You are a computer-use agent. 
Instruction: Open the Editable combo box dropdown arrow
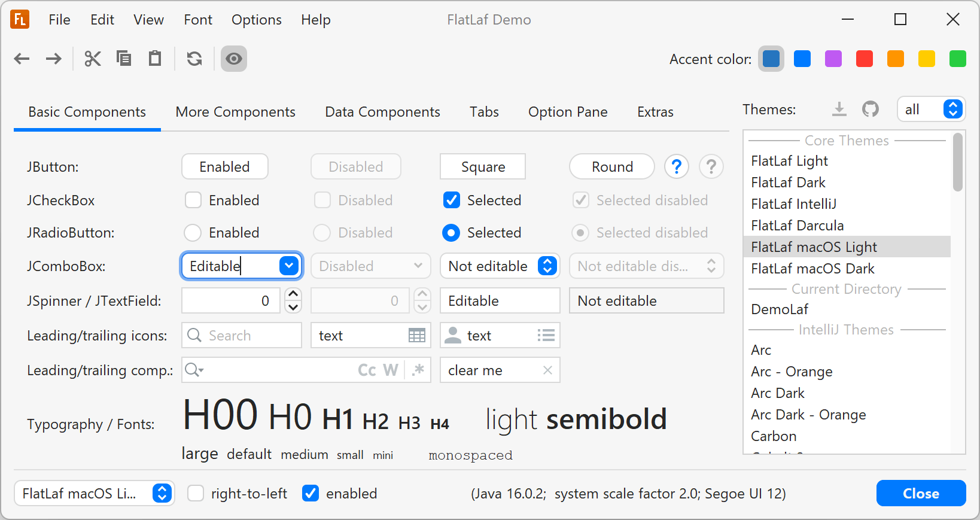[289, 266]
